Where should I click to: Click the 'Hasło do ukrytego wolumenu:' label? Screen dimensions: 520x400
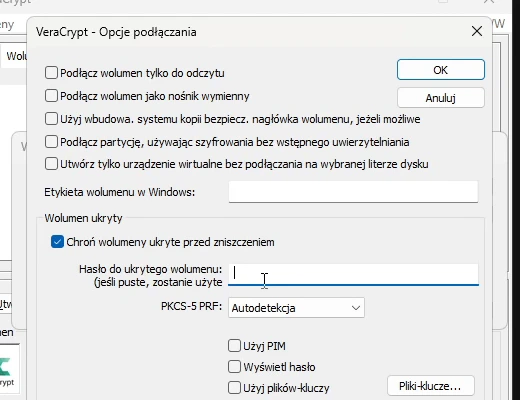click(x=150, y=269)
